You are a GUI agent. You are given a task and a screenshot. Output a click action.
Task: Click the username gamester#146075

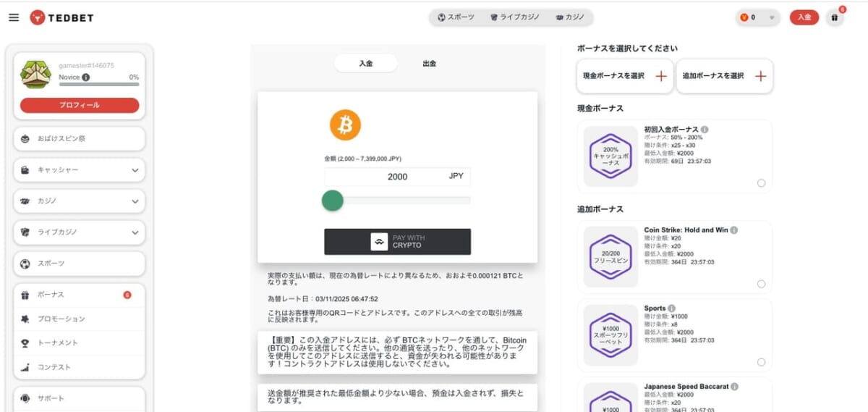(x=87, y=66)
